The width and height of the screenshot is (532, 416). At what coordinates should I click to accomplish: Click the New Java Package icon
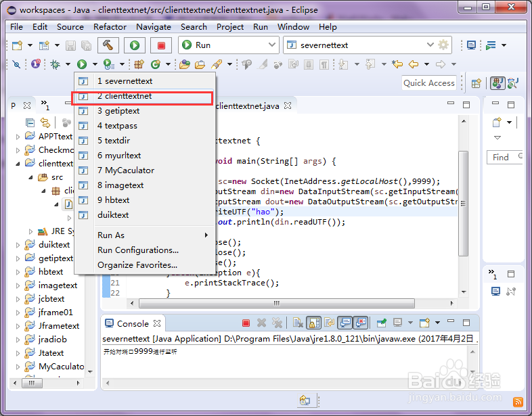139,64
